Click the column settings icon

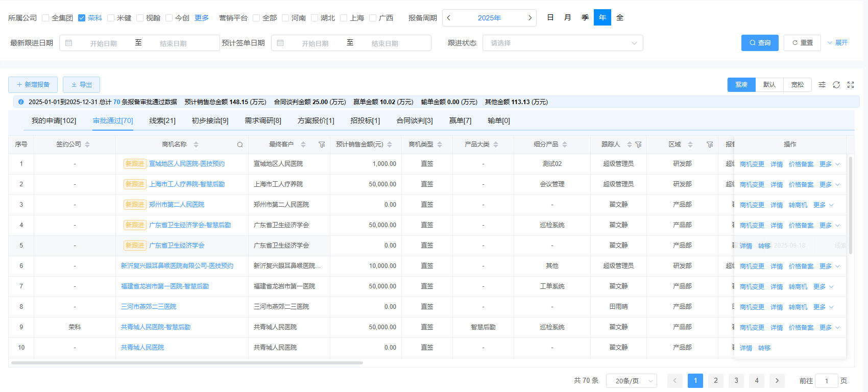click(822, 85)
